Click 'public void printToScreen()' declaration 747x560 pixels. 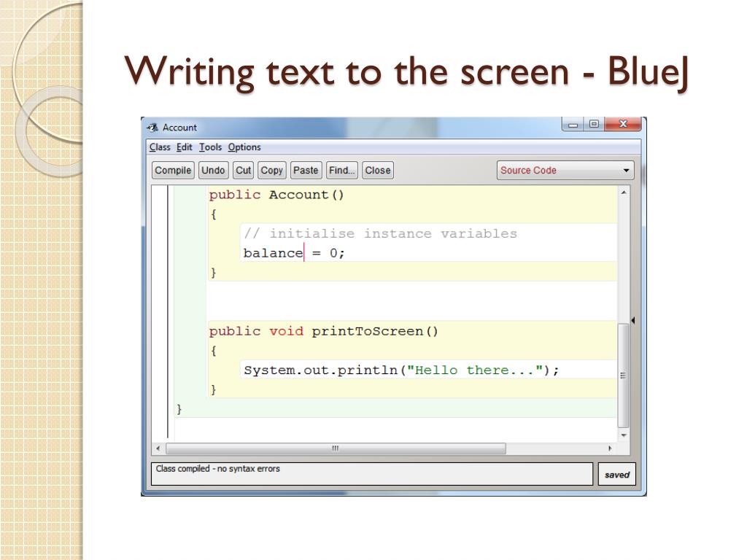point(323,331)
